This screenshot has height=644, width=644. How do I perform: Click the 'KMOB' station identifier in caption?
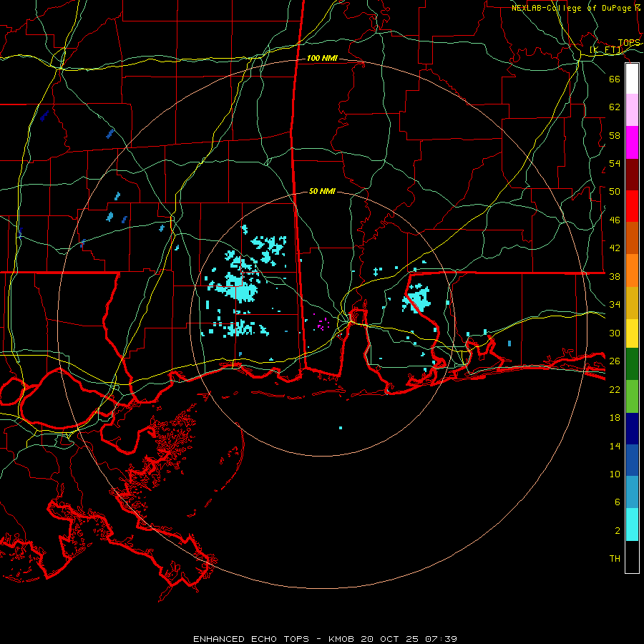coord(342,639)
